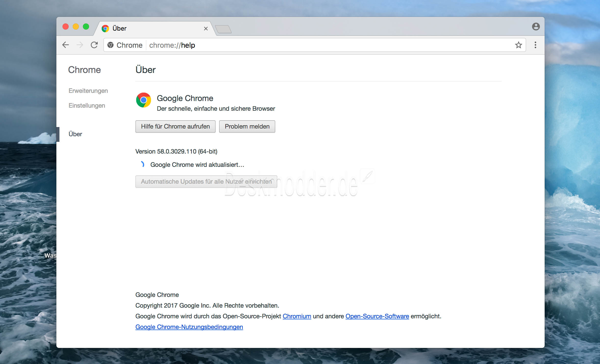Click the forward navigation arrow
Image resolution: width=600 pixels, height=364 pixels.
click(80, 45)
